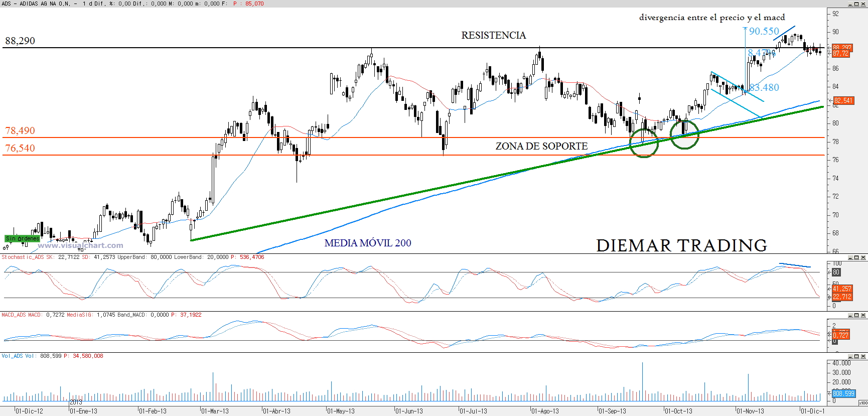Screen dimensions: 868x416
Task: Maximize the Volume indicator panel
Action: tap(857, 356)
